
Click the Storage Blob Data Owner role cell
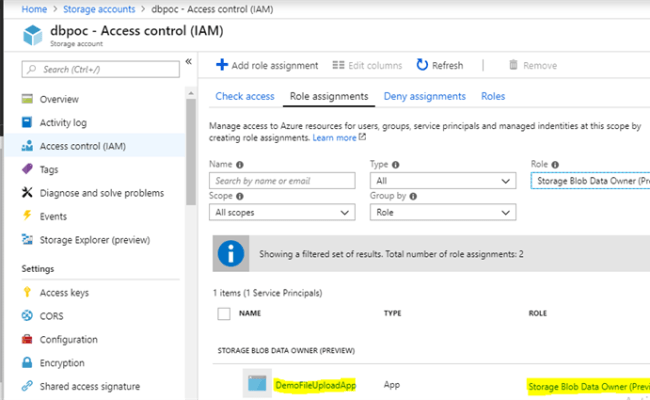tap(589, 387)
